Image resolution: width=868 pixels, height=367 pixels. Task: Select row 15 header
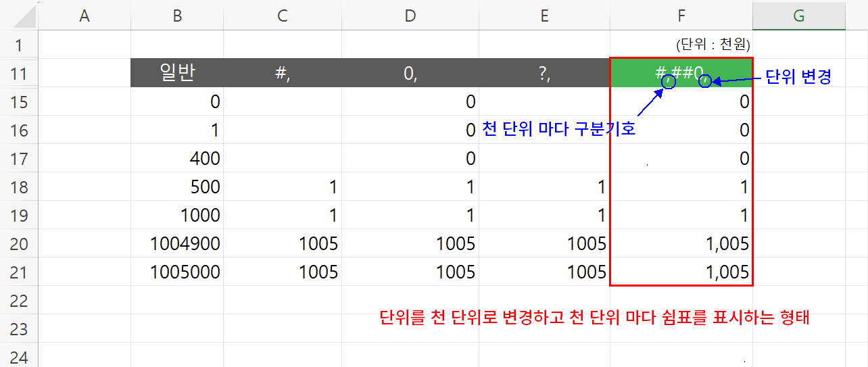pos(19,101)
